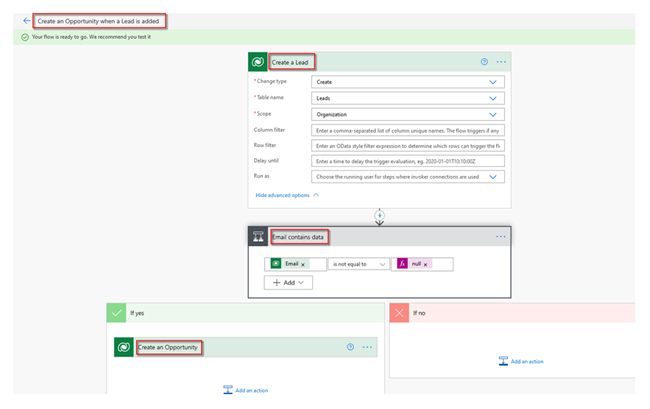
Task: Expand the Change type dropdown
Action: [x=493, y=82]
